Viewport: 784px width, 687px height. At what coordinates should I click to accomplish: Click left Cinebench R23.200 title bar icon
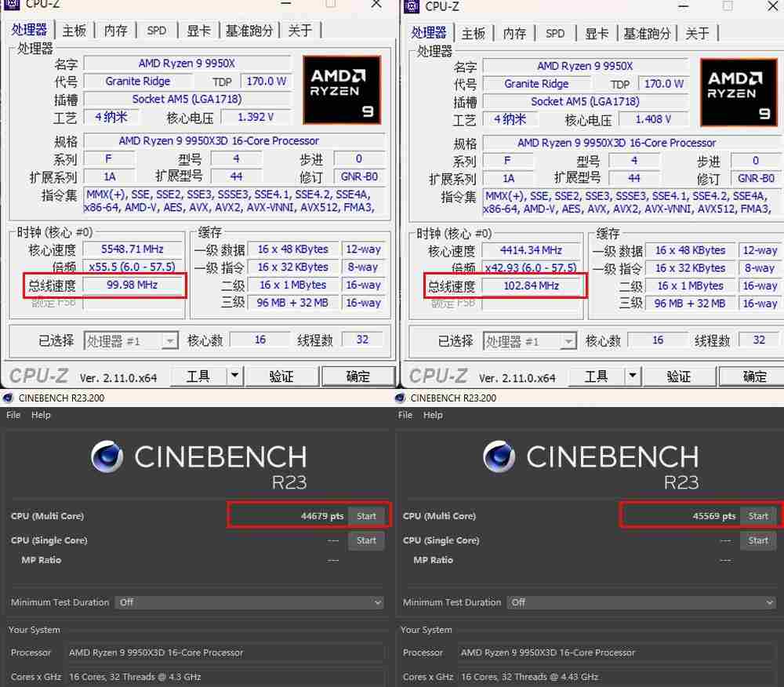[8, 398]
